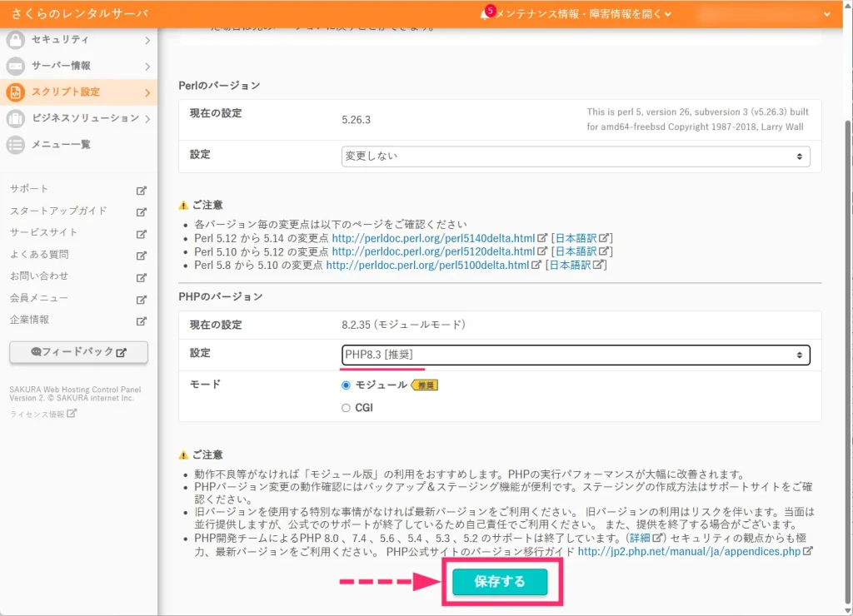Open external link icon beside サービスサイト
The height and width of the screenshot is (616, 853).
[x=142, y=234]
